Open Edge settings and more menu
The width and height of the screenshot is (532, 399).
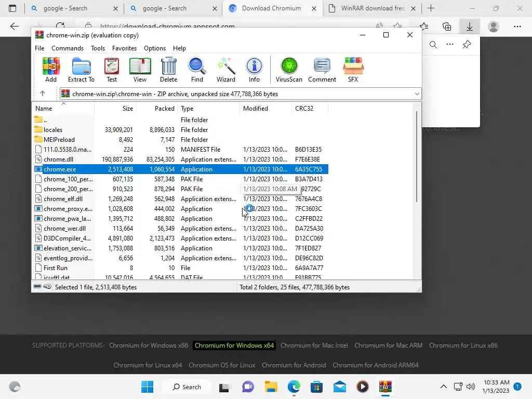(x=517, y=26)
